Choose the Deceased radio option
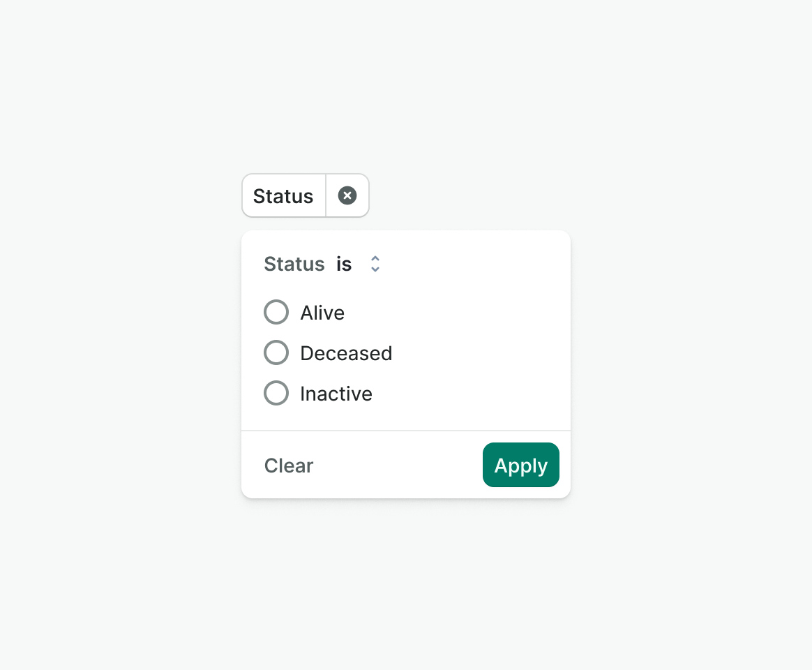 click(x=276, y=353)
